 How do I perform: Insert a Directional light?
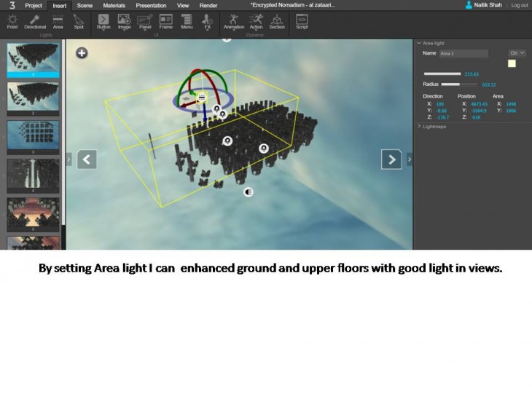pyautogui.click(x=34, y=21)
